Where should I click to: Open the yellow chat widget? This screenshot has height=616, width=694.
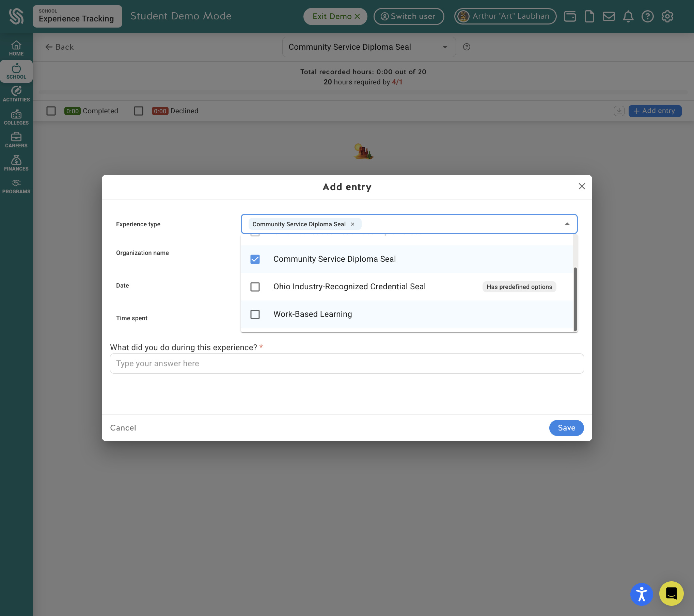(x=671, y=594)
